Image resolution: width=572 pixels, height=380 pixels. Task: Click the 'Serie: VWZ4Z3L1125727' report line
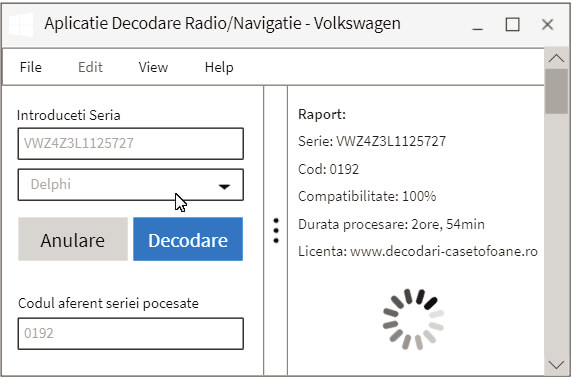coord(372,141)
